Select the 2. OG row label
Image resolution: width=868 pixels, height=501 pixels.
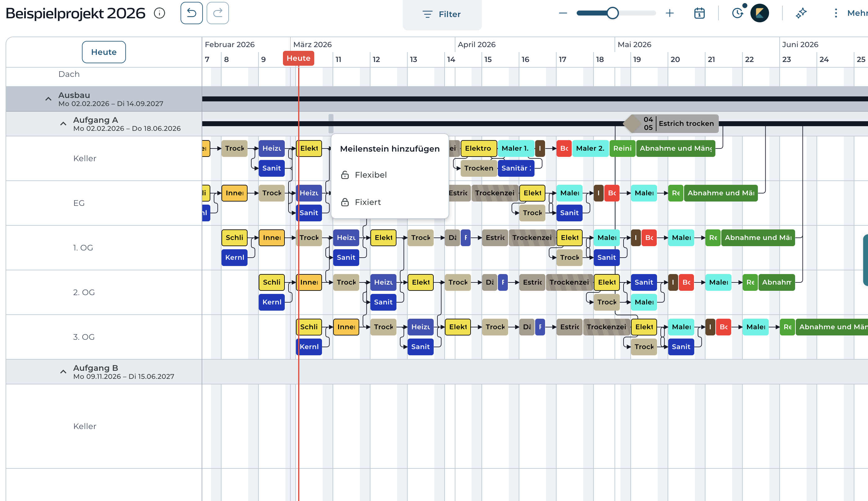pyautogui.click(x=84, y=292)
